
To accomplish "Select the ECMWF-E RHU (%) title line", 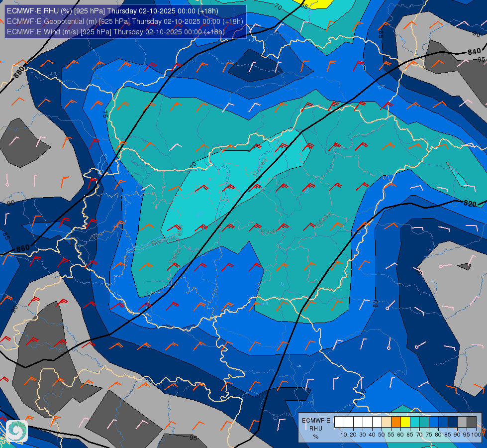I will click(x=112, y=11).
